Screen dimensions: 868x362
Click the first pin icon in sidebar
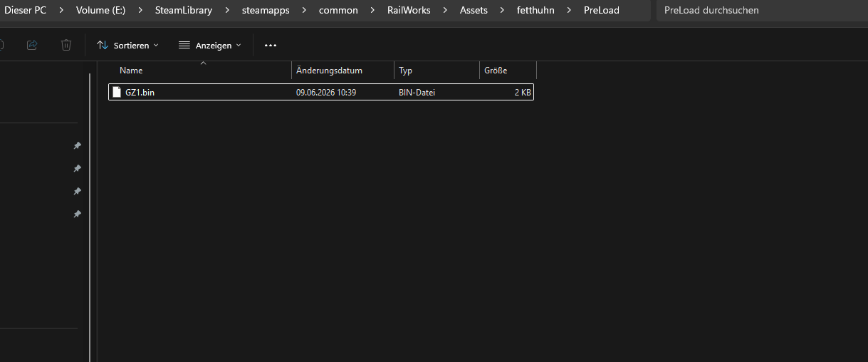(77, 145)
